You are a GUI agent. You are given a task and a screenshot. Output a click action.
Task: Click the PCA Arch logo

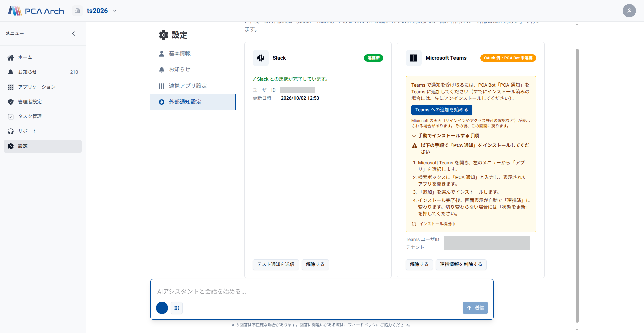point(36,11)
